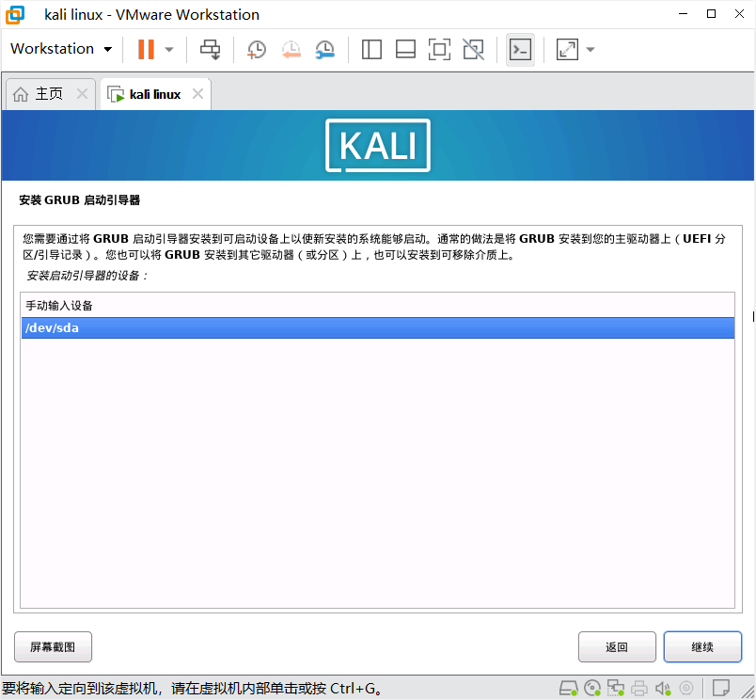The height and width of the screenshot is (700, 756).
Task: Click the VMware Workstation logo in title bar
Action: [x=15, y=15]
